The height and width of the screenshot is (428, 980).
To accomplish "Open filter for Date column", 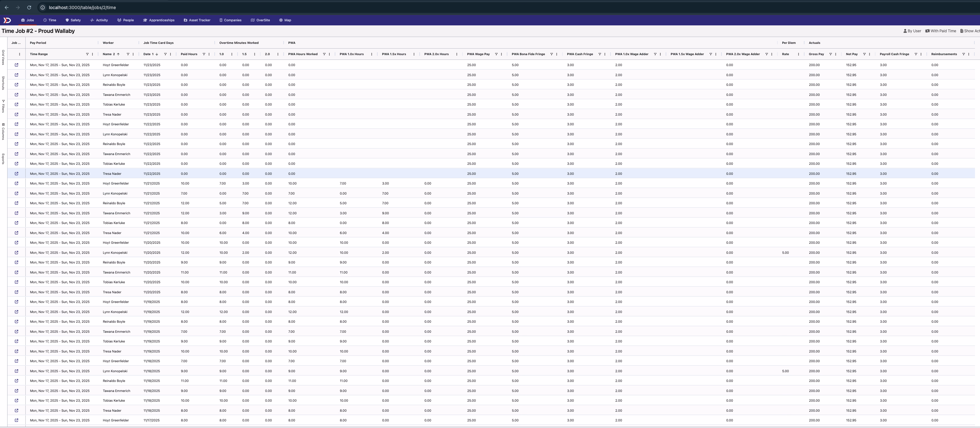I will coord(165,54).
